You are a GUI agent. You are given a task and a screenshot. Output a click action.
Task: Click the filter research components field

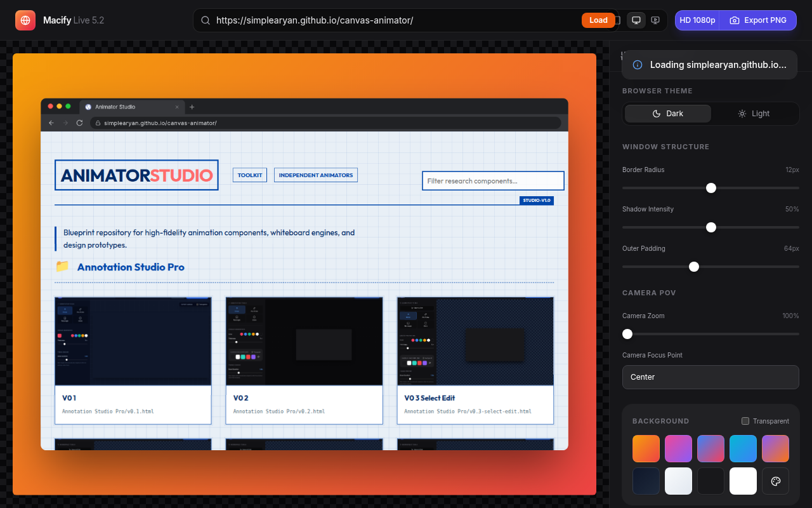[x=493, y=180]
